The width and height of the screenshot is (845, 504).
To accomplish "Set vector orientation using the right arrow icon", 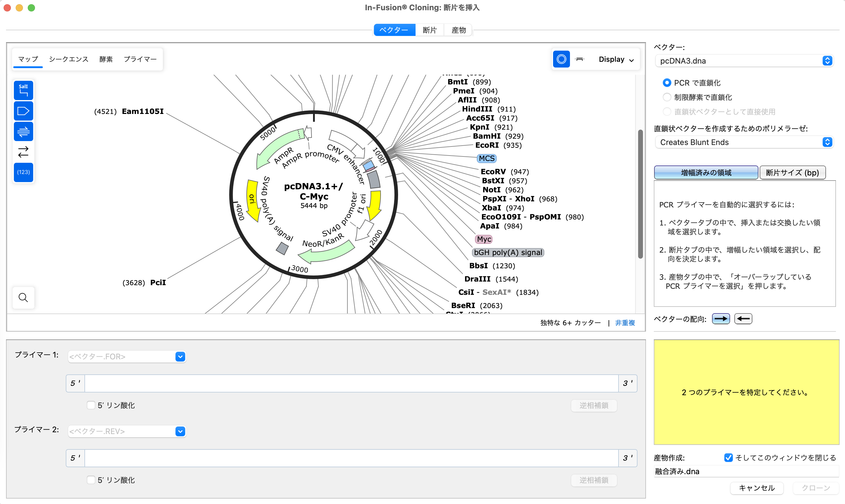I will pyautogui.click(x=721, y=319).
